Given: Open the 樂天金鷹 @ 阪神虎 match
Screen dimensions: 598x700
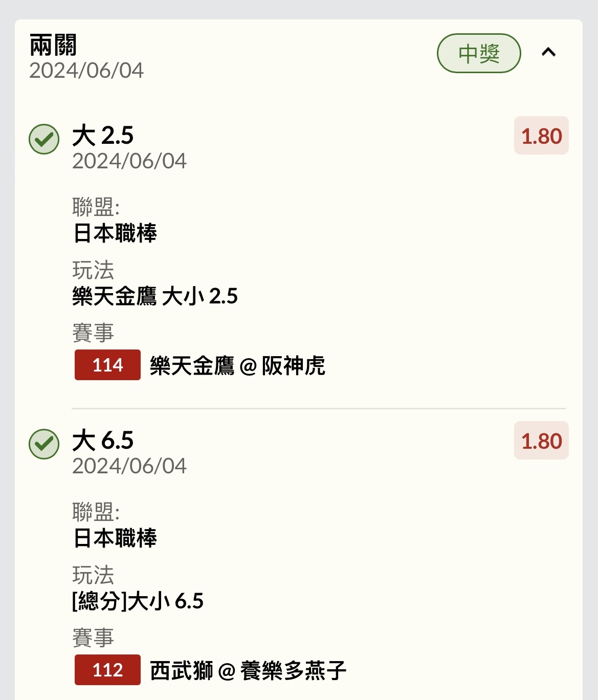Looking at the screenshot, I should click(x=237, y=366).
